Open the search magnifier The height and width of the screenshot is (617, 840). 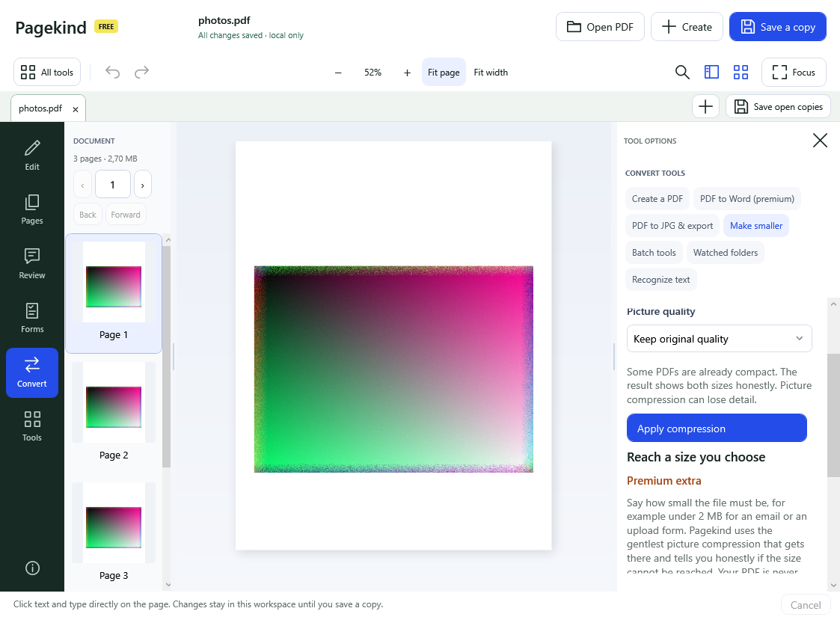(682, 72)
